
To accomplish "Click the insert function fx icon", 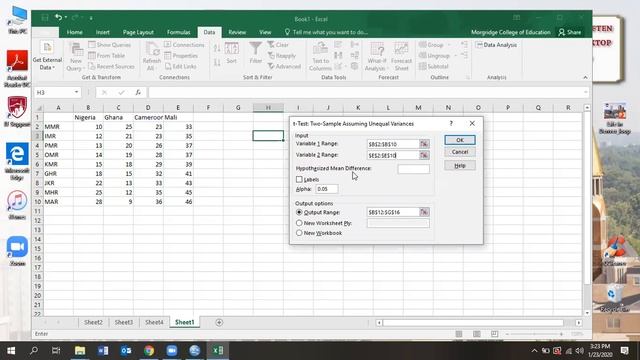I will tap(138, 93).
